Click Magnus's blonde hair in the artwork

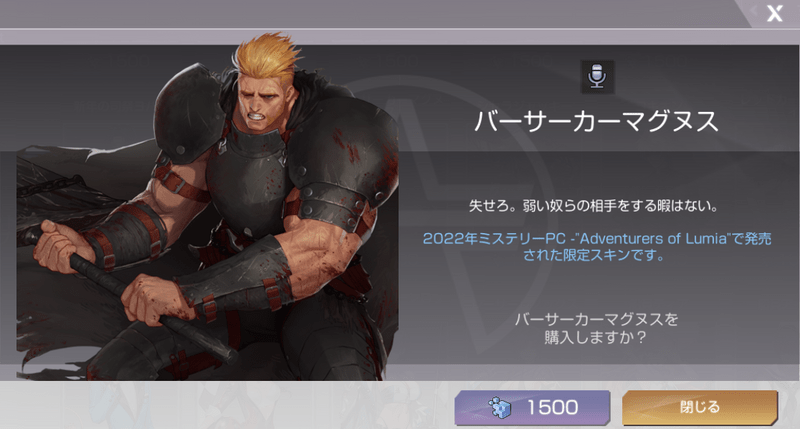pyautogui.click(x=267, y=55)
